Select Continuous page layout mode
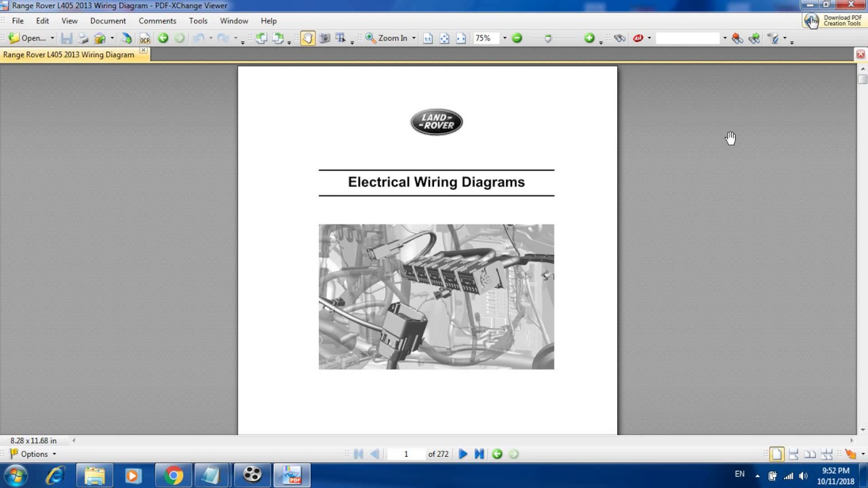This screenshot has width=868, height=488. tap(793, 454)
